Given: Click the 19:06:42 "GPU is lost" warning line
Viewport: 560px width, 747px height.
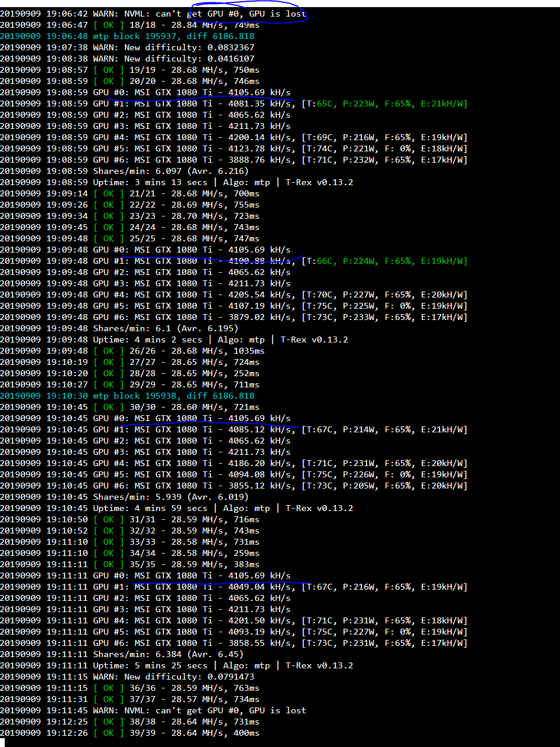Looking at the screenshot, I should tap(153, 14).
